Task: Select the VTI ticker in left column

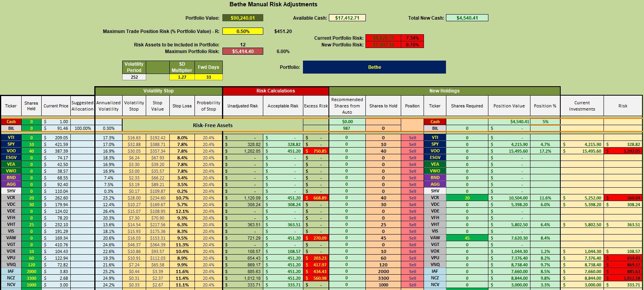Action: [11, 138]
